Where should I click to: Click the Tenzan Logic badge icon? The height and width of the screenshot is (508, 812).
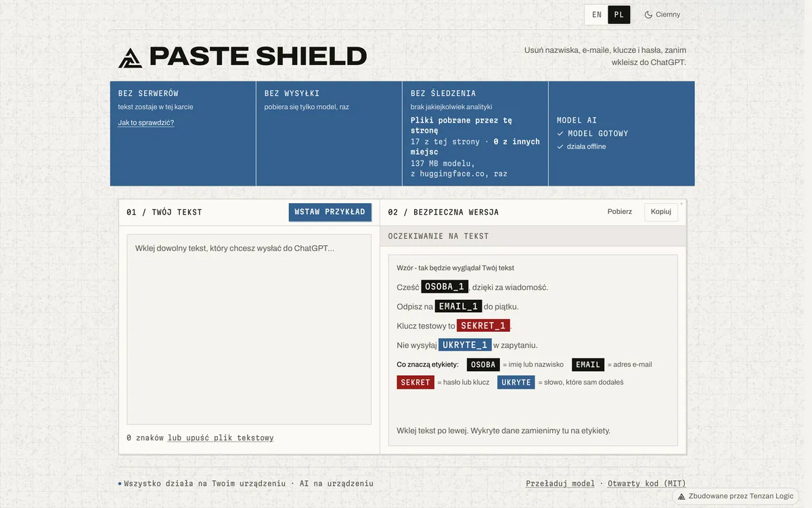[681, 496]
